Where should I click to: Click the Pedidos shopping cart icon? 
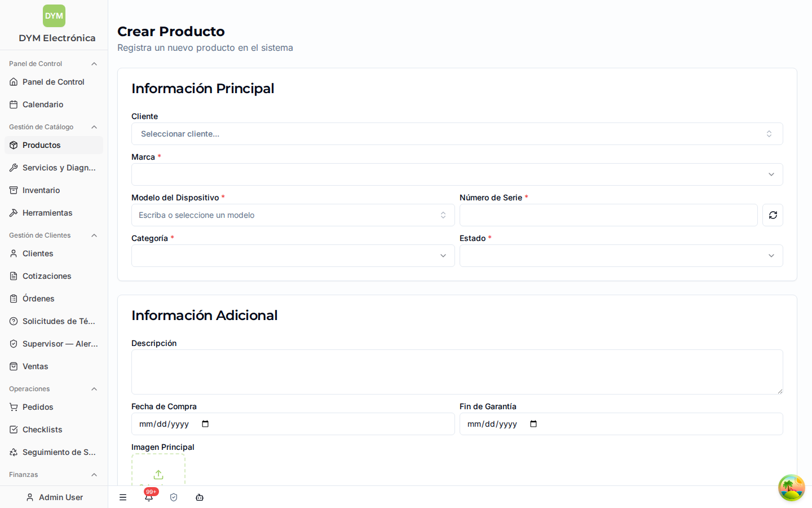14,407
